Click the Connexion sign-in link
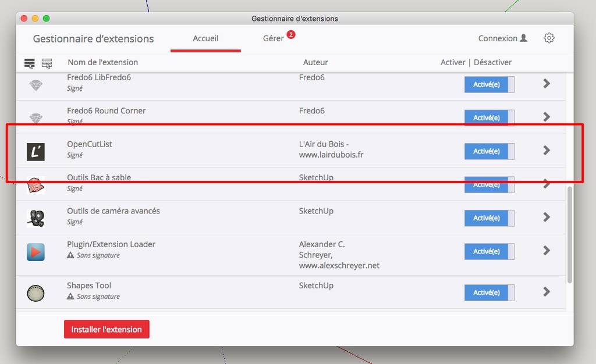The height and width of the screenshot is (364, 596). (502, 38)
